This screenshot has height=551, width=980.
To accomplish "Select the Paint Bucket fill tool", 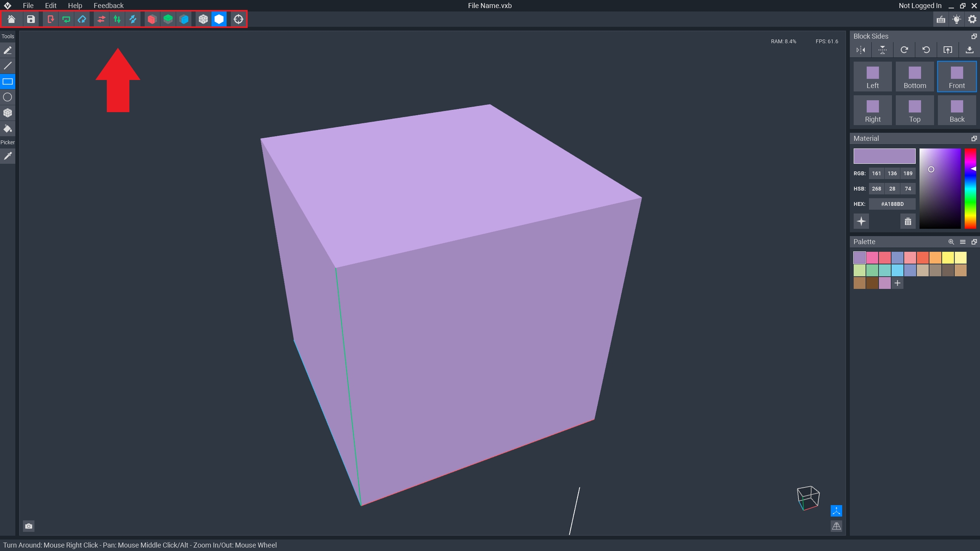I will (8, 129).
